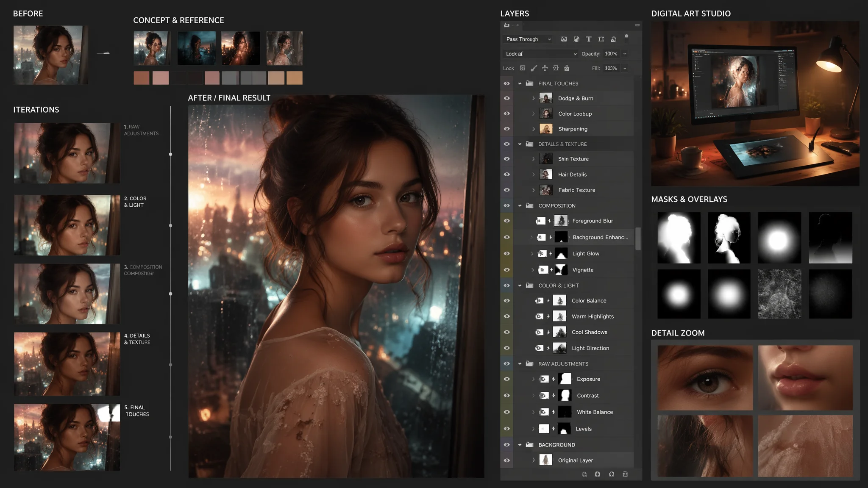
Task: Click the Layers panel vertical scrollbar
Action: pos(638,239)
